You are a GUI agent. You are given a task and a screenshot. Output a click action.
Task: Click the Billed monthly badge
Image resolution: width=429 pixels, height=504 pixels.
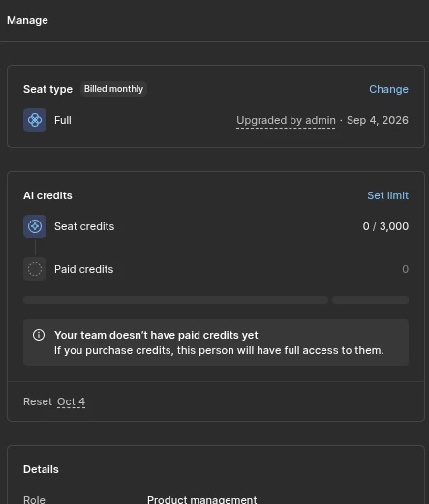point(113,89)
